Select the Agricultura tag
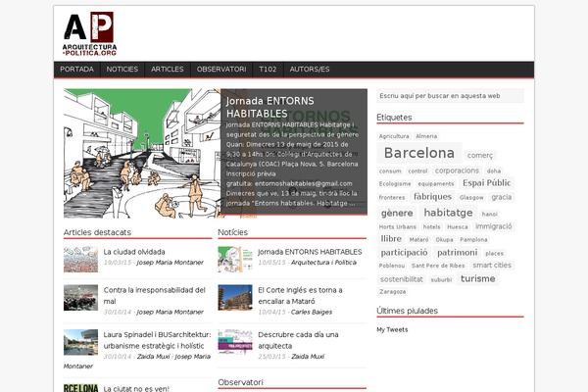Viewport: 588px width, 392px height. [x=394, y=136]
